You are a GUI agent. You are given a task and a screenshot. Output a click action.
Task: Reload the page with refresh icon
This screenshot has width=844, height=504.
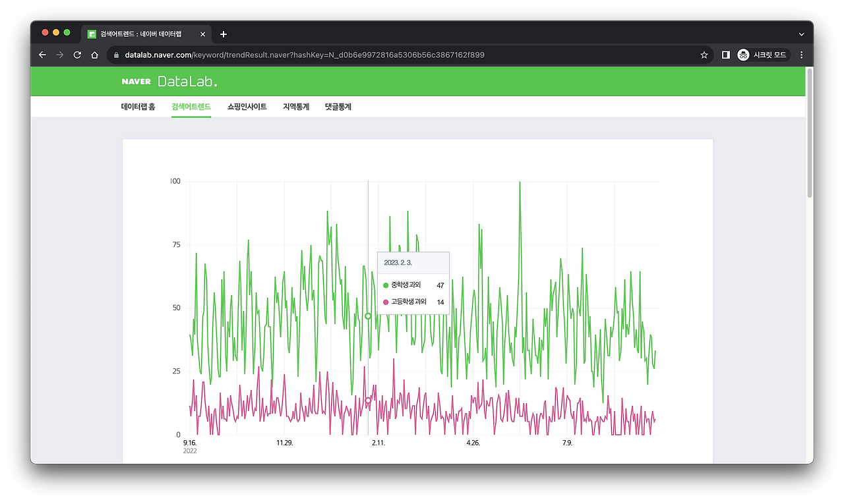(77, 55)
